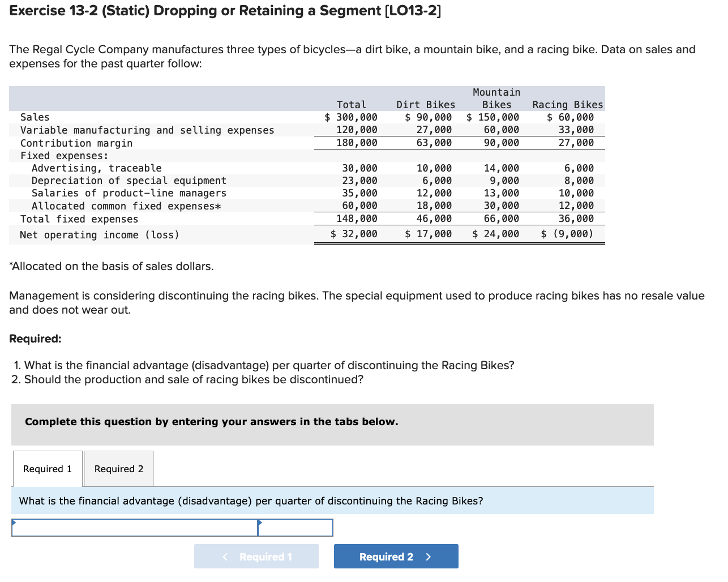Screen dimensions: 728x582
Task: Select the Total fixed expenses row
Action: tap(170, 218)
